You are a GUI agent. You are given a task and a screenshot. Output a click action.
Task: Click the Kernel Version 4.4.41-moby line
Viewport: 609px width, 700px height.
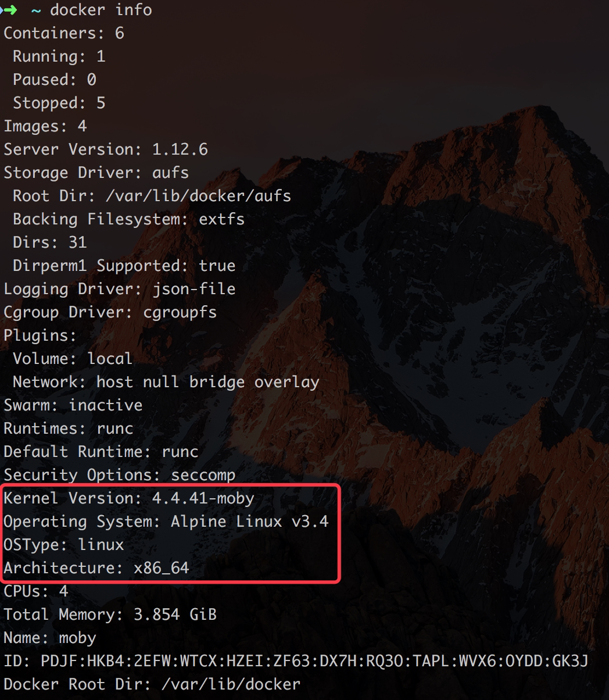pos(129,498)
